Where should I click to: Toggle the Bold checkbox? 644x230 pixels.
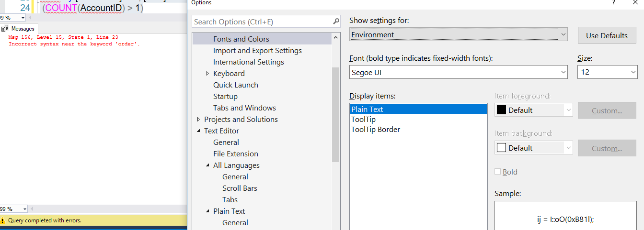click(x=497, y=172)
